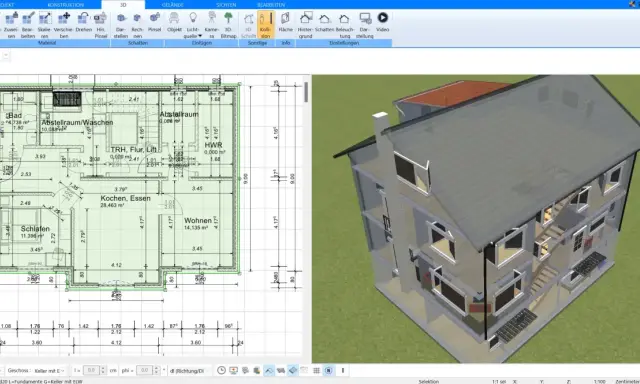Viewport: 640px width, 384px height.
Task: Switch to the Gelände tab
Action: [x=173, y=4]
